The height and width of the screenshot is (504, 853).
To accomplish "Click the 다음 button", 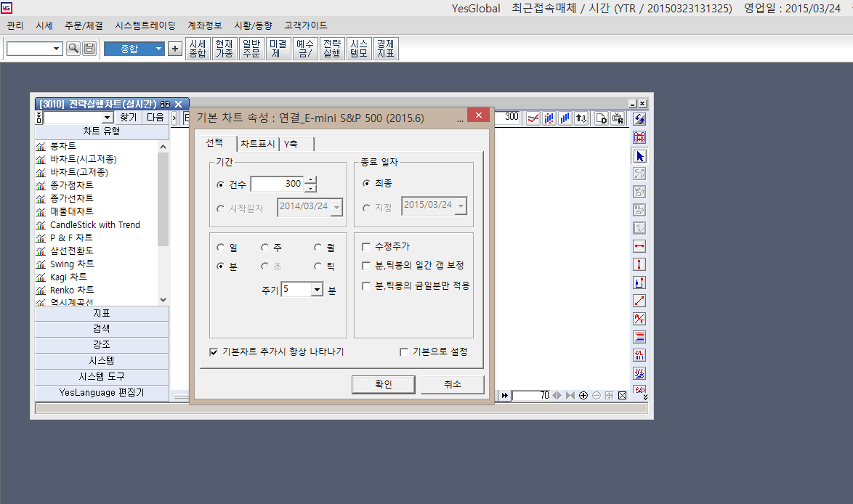I will (x=155, y=118).
